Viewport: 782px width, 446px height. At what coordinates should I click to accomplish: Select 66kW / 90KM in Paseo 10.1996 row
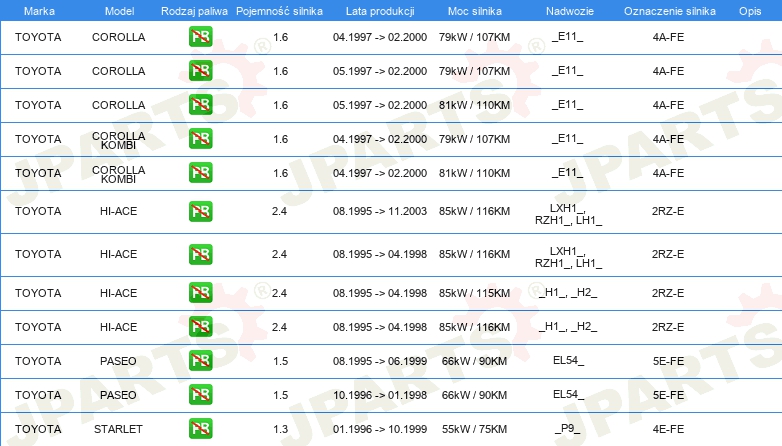click(x=474, y=395)
